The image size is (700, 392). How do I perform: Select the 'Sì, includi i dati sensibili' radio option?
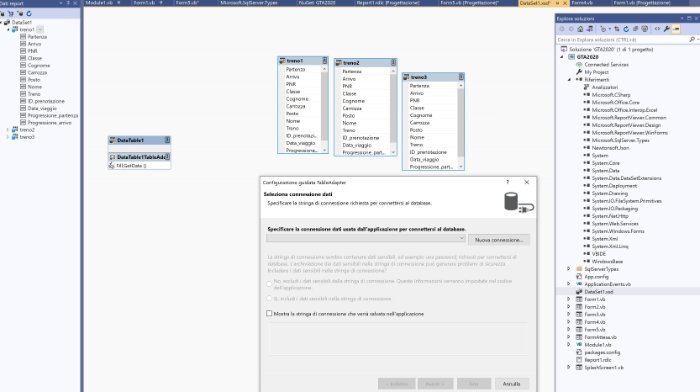pyautogui.click(x=269, y=298)
